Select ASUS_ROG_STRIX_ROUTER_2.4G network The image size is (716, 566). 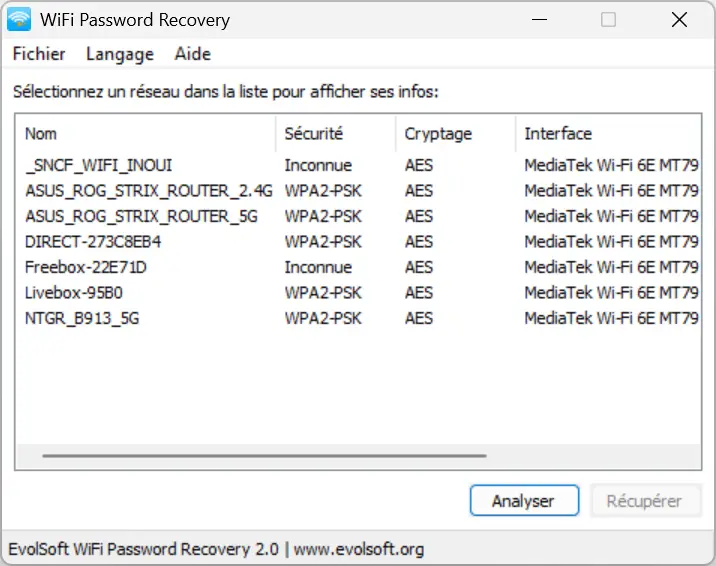tap(358, 191)
